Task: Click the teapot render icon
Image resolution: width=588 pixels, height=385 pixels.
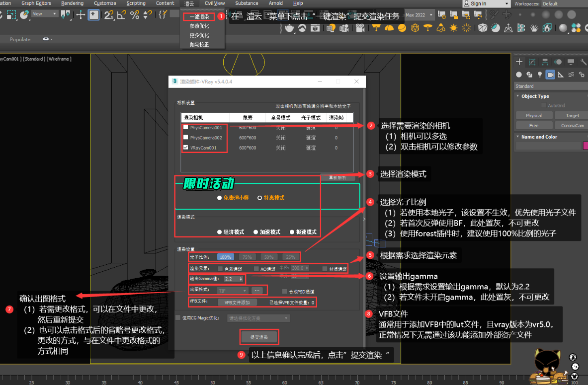Action: (289, 28)
